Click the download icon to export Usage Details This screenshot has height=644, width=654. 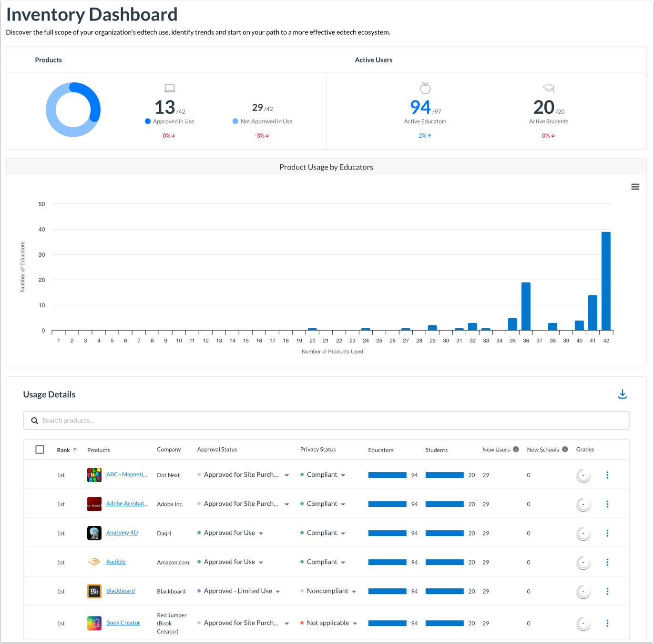(623, 394)
